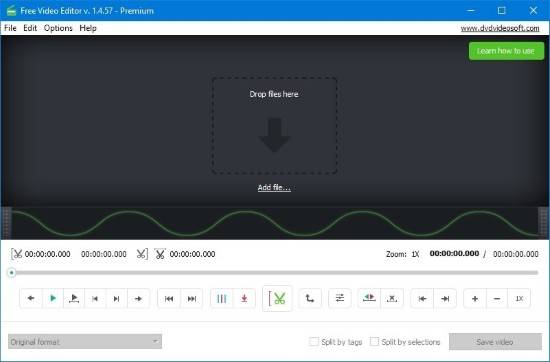Click the green Play button

click(x=53, y=299)
